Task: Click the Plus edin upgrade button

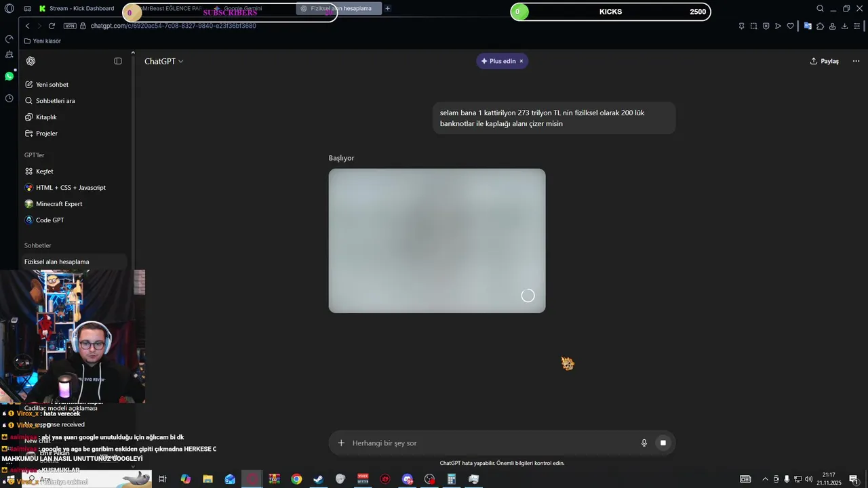Action: pyautogui.click(x=498, y=61)
